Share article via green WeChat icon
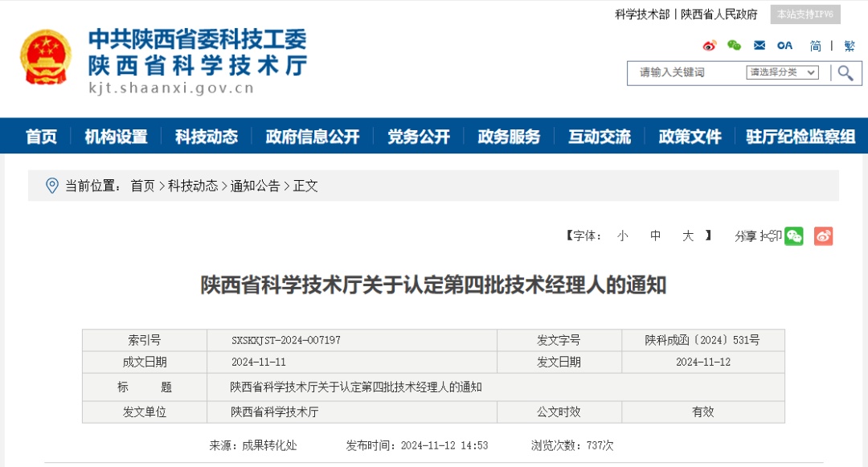This screenshot has height=467, width=868. [794, 236]
